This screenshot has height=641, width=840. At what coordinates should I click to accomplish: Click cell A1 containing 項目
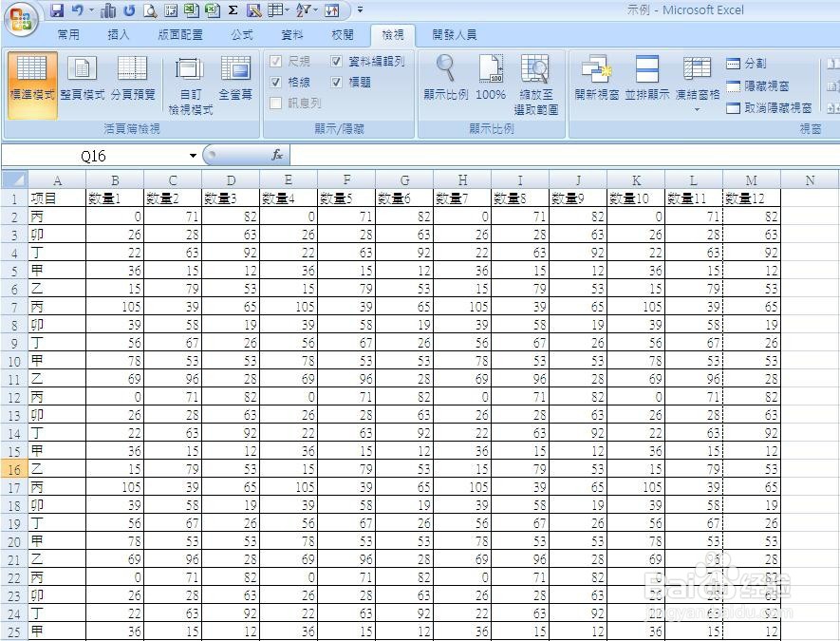coord(57,198)
